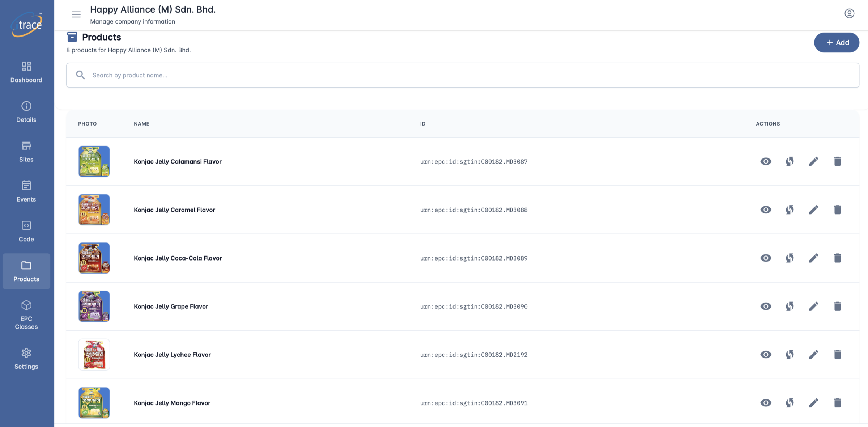
Task: Open the Sites menu item
Action: tap(26, 152)
